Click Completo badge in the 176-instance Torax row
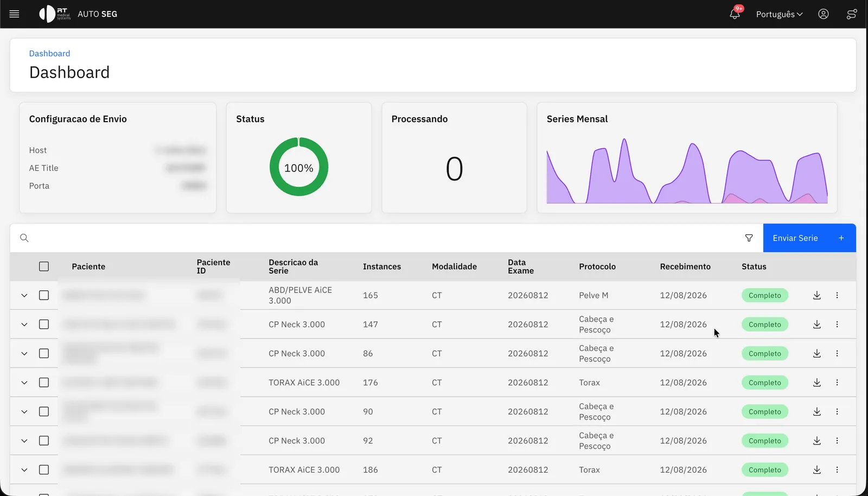 click(x=765, y=383)
